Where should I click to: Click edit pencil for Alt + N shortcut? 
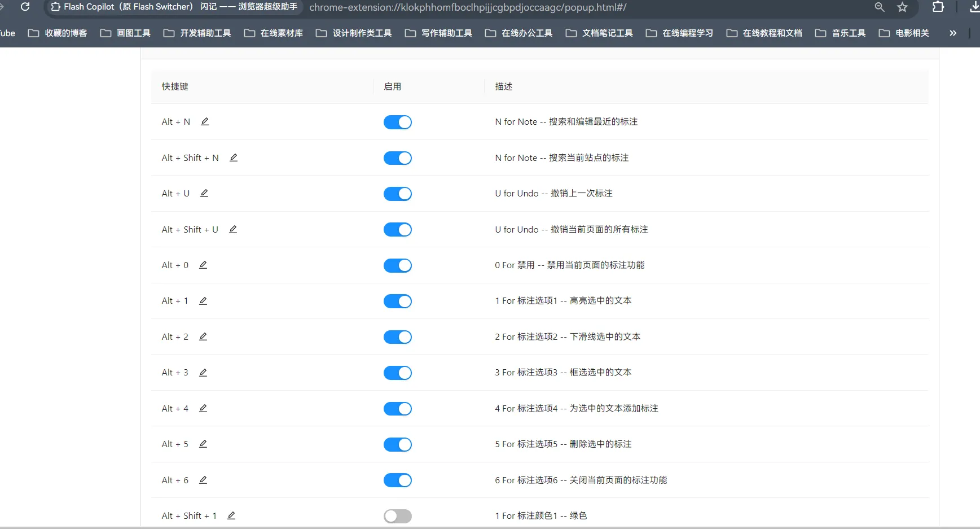pos(205,121)
